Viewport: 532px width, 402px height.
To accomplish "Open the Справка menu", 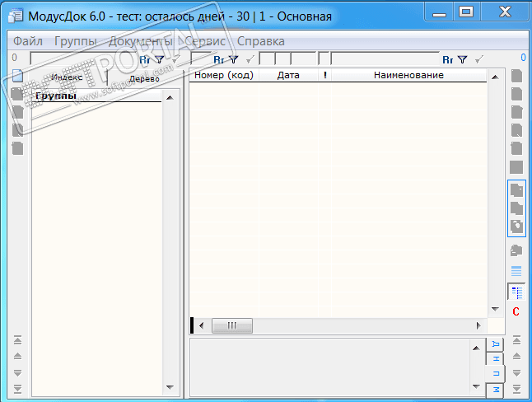I will 261,41.
